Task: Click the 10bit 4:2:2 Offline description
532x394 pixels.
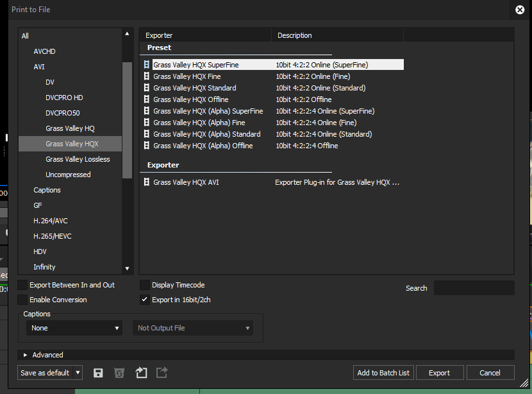Action: (304, 99)
